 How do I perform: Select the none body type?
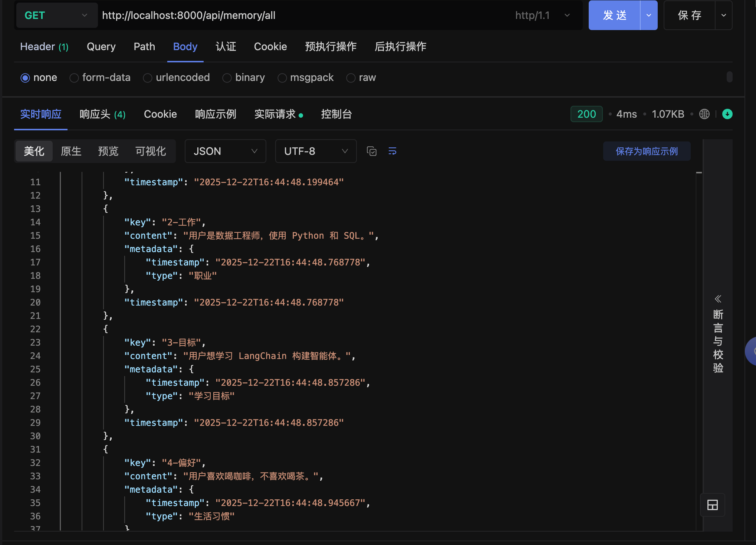25,78
